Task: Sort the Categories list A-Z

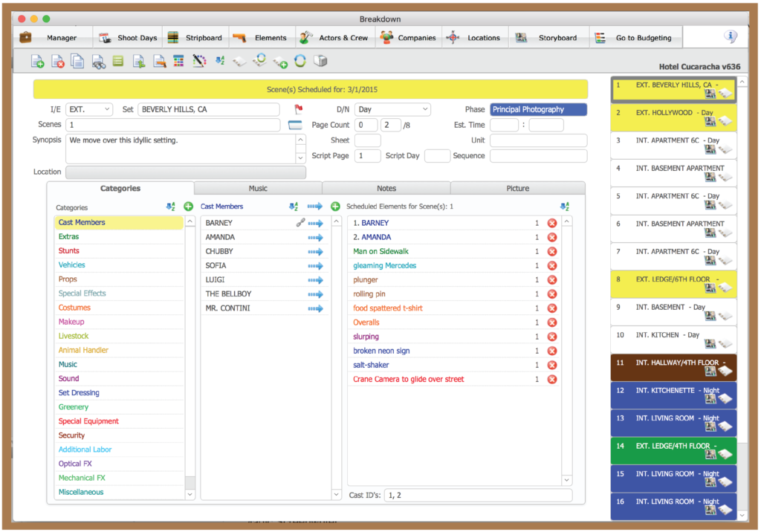Action: click(x=170, y=207)
